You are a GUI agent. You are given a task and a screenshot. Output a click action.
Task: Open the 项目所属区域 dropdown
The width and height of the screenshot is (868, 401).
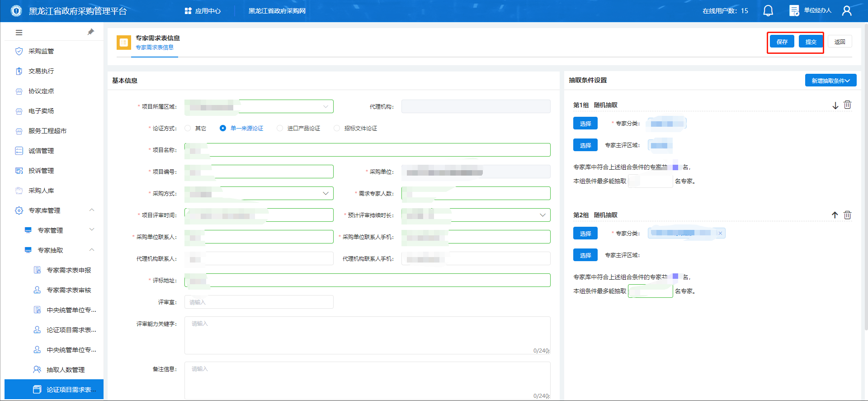click(259, 106)
